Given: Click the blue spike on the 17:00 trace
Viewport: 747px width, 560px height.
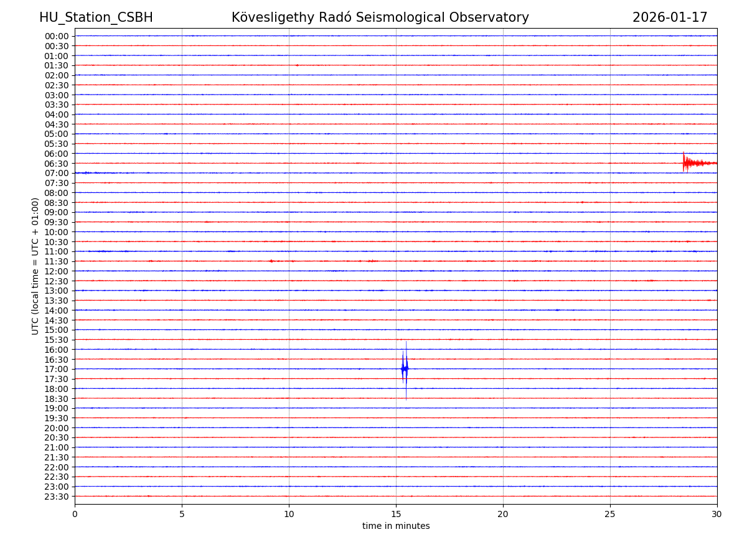Looking at the screenshot, I should (405, 369).
